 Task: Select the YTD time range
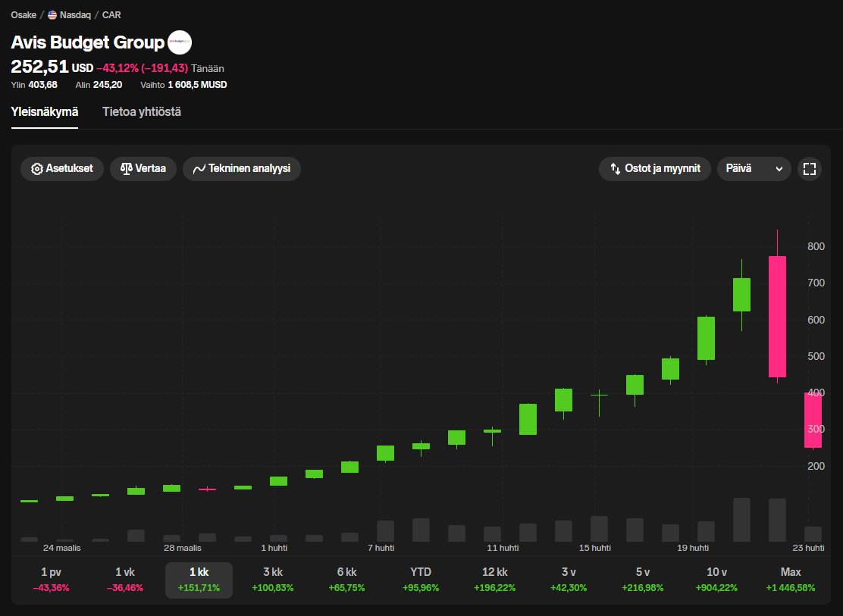click(x=421, y=580)
